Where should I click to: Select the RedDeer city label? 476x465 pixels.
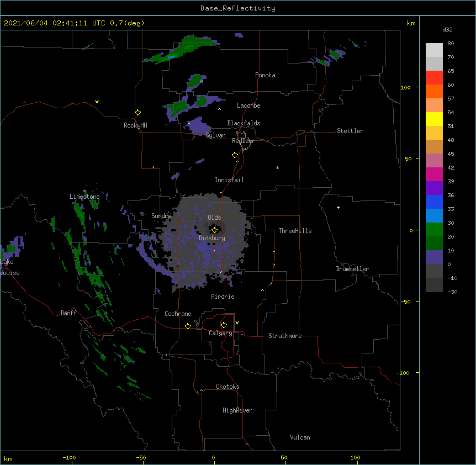click(243, 141)
